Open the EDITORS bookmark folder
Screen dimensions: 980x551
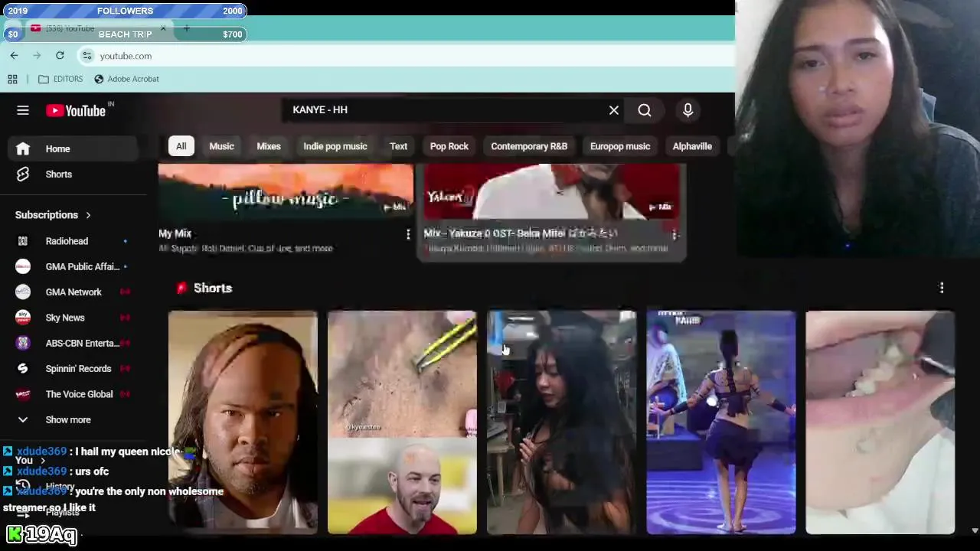(x=60, y=79)
